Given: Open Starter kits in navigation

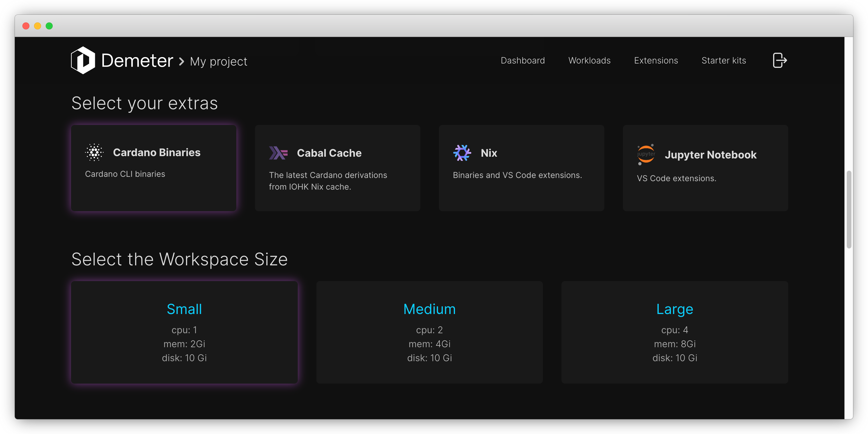Looking at the screenshot, I should [724, 61].
